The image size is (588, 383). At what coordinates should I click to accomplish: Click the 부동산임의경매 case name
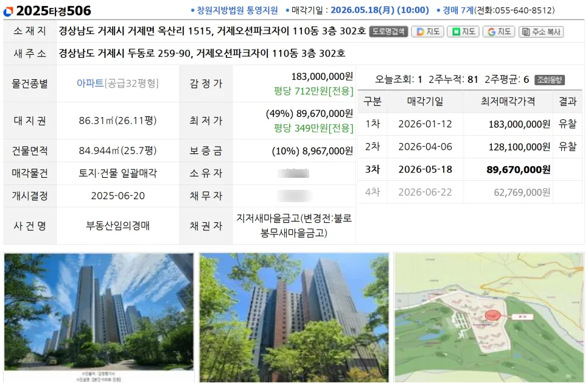pyautogui.click(x=117, y=225)
